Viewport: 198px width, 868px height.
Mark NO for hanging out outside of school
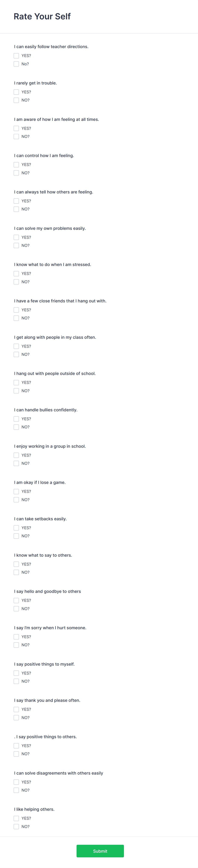tap(16, 391)
